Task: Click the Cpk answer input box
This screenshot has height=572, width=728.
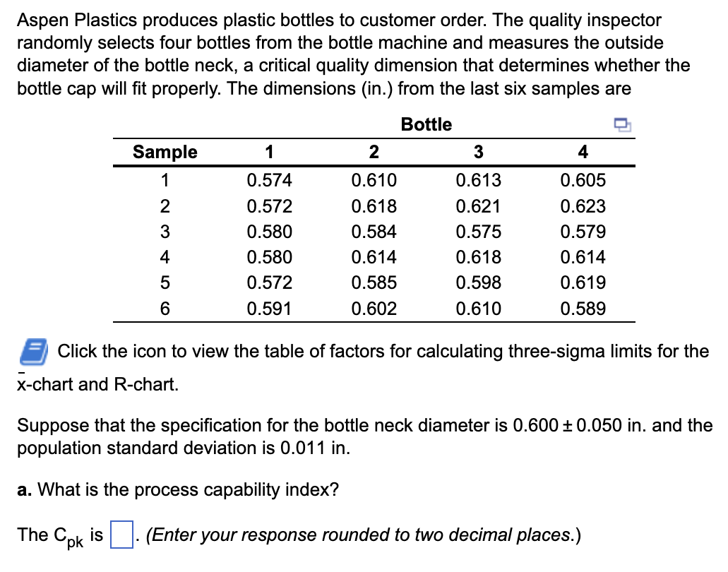Action: point(122,535)
